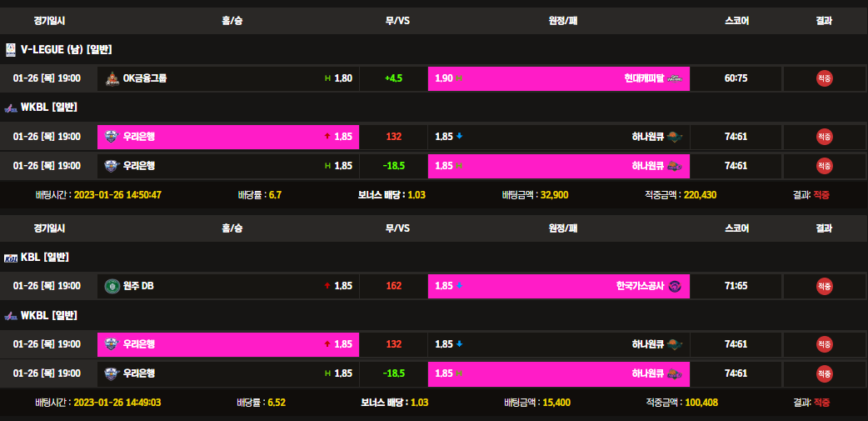Click the OK금융그룹 team logo
The image size is (868, 421).
click(x=112, y=78)
